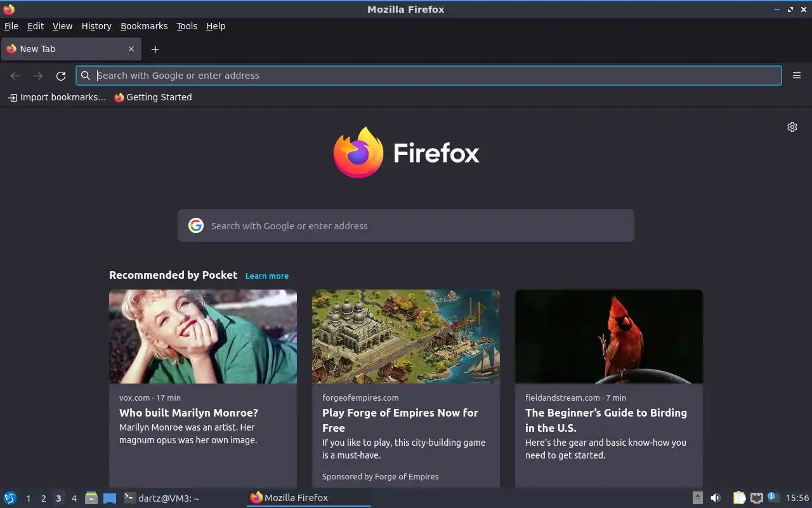Open the network tray icon
The height and width of the screenshot is (508, 812).
(x=756, y=498)
